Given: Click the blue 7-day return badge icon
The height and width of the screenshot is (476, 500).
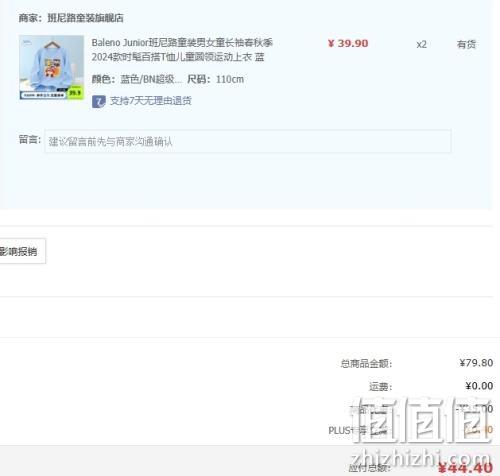Looking at the screenshot, I should 99,101.
